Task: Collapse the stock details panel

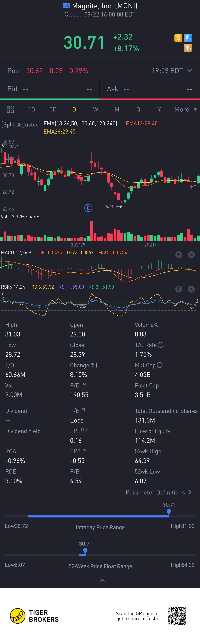Action: [x=102, y=580]
